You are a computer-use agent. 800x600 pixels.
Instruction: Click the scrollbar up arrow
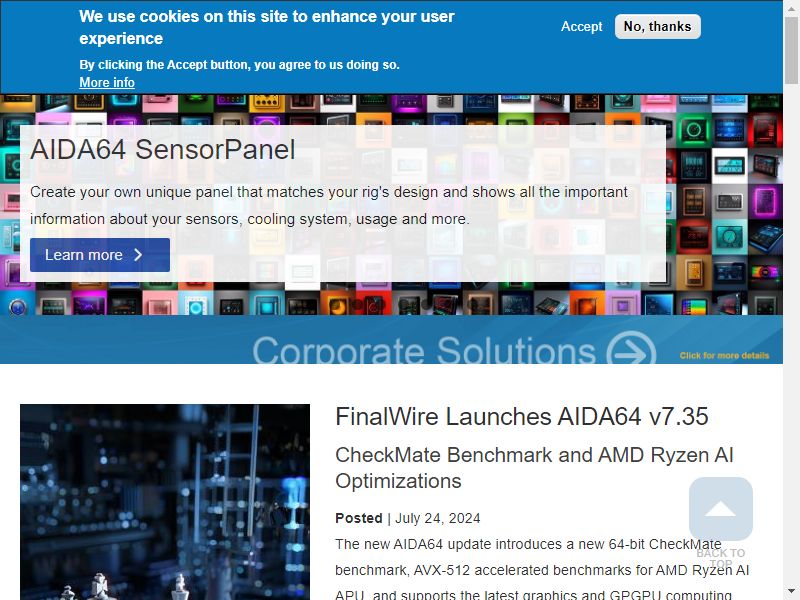[x=791, y=7]
